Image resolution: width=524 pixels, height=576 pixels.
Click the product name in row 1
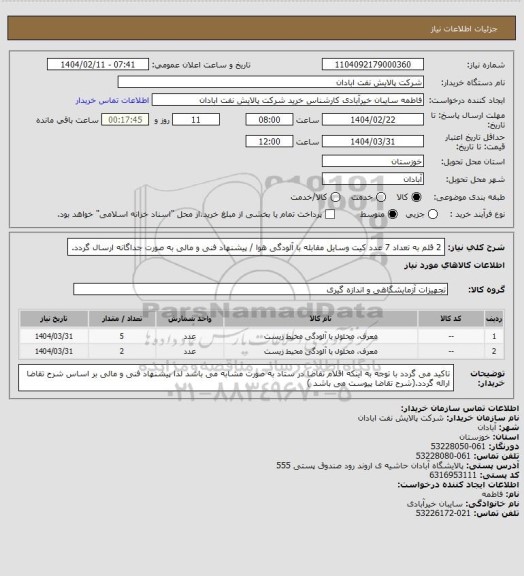(320, 336)
